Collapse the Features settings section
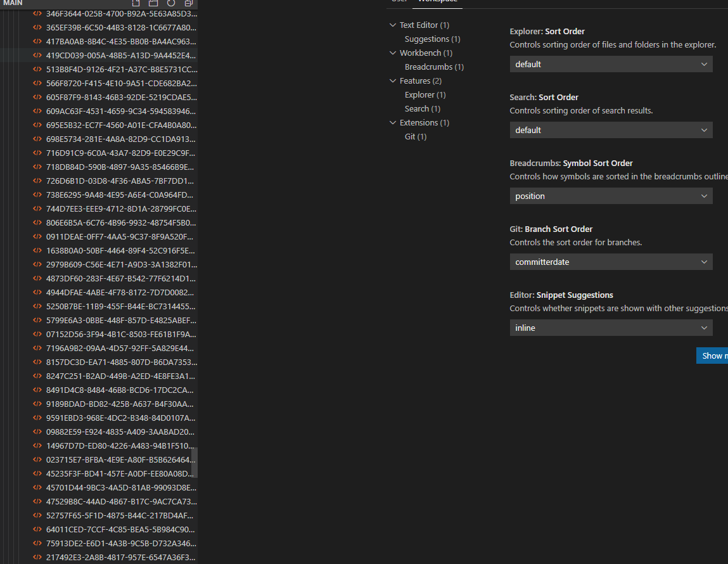The image size is (728, 564). (x=393, y=80)
